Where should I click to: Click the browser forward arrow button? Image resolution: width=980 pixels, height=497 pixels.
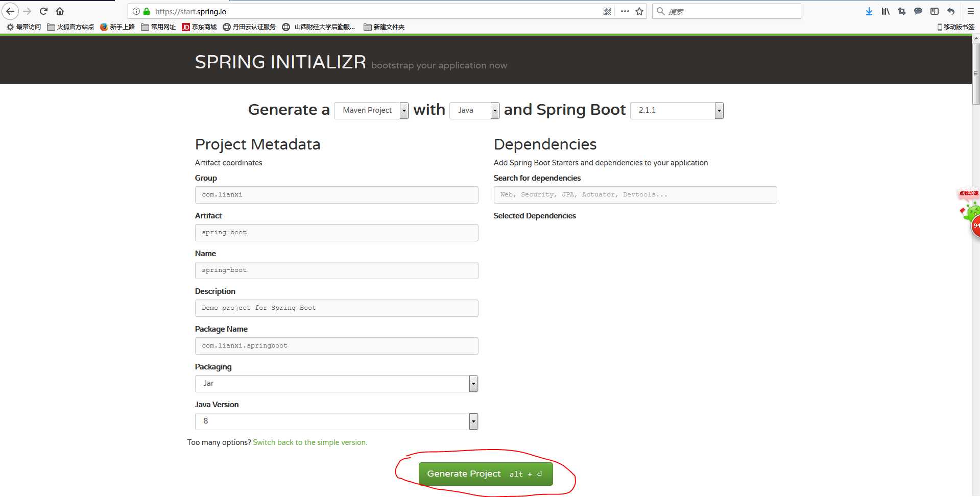pos(27,11)
